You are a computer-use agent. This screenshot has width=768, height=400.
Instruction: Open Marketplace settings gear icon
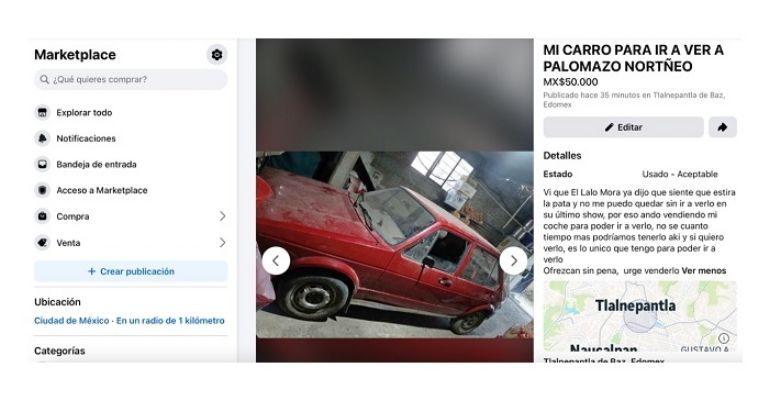(216, 54)
